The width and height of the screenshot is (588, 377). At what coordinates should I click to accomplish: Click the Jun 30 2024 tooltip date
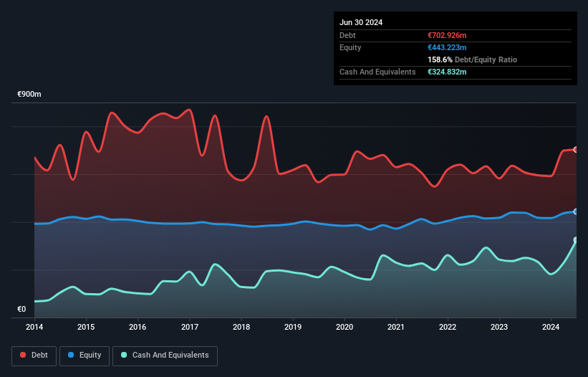[361, 22]
